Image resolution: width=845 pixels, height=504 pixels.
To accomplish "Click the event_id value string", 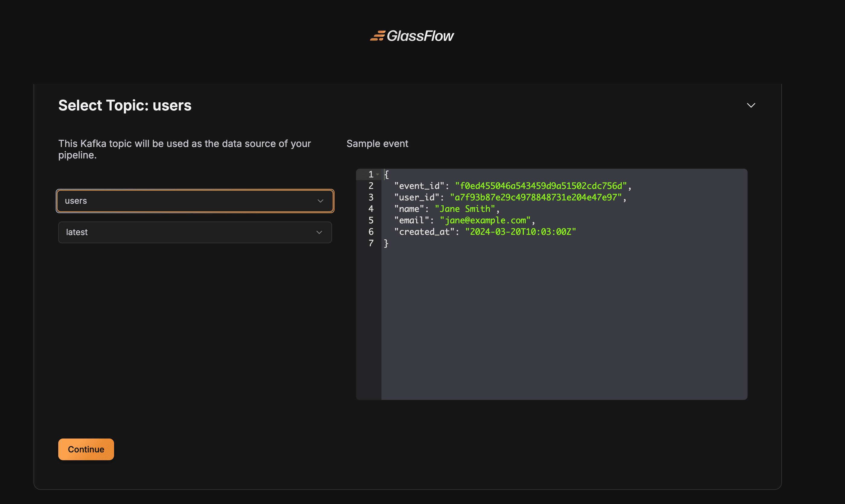I will click(540, 186).
